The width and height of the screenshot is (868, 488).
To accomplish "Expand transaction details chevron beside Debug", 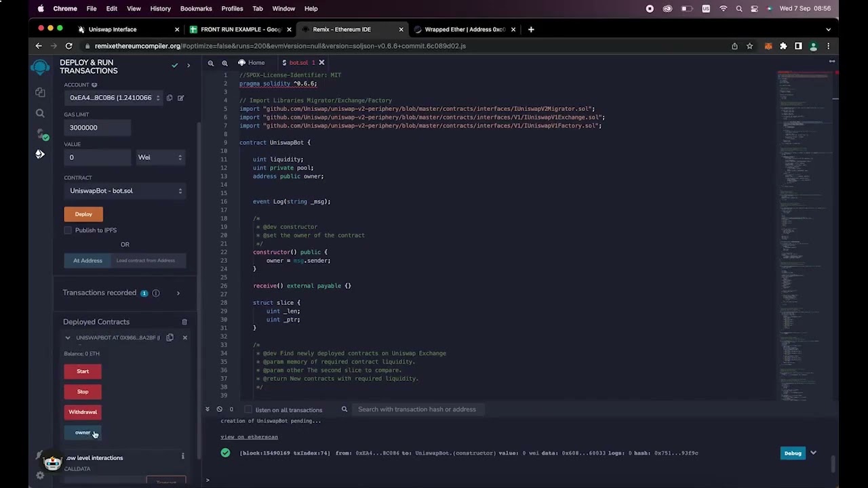I will [x=813, y=453].
